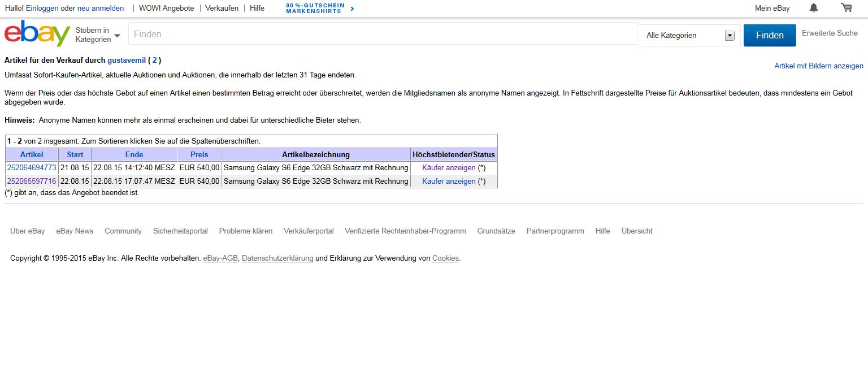This screenshot has height=380, width=868.
Task: Click end time 22.08.15 14:12:40 MESZ
Action: pos(134,168)
